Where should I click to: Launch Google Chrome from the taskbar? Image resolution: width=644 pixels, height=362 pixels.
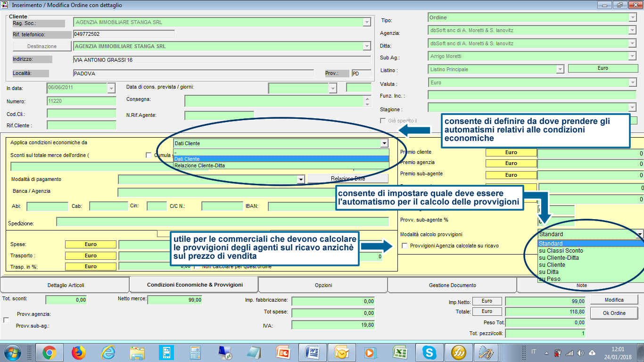pos(50,352)
